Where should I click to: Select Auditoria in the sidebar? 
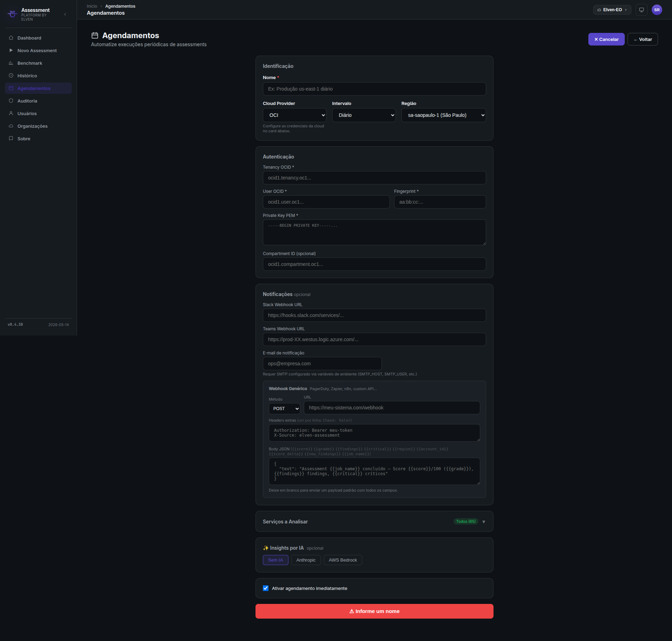click(38, 101)
